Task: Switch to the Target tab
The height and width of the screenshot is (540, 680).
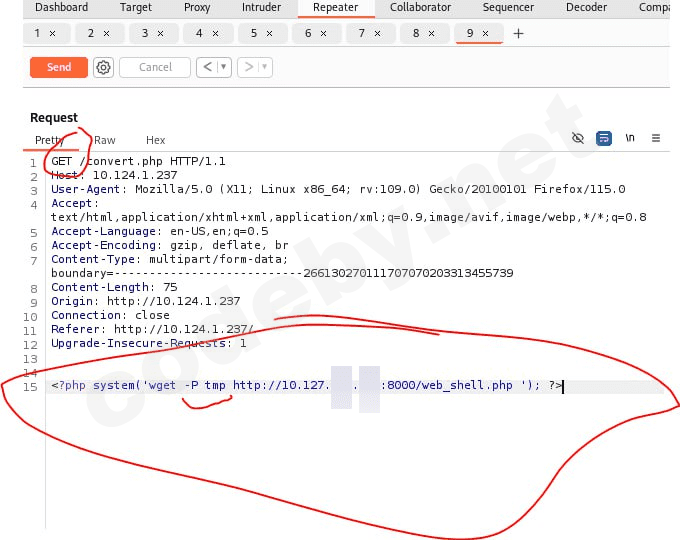Action: 136,7
